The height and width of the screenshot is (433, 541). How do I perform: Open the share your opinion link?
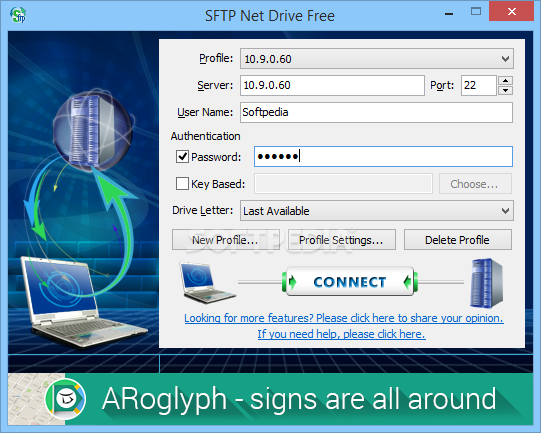click(x=344, y=318)
